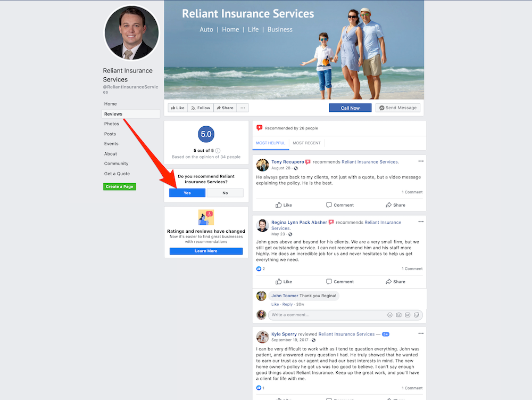Screen dimensions: 532x400
Task: View 1 Comment on Regina's review
Action: [412, 268]
